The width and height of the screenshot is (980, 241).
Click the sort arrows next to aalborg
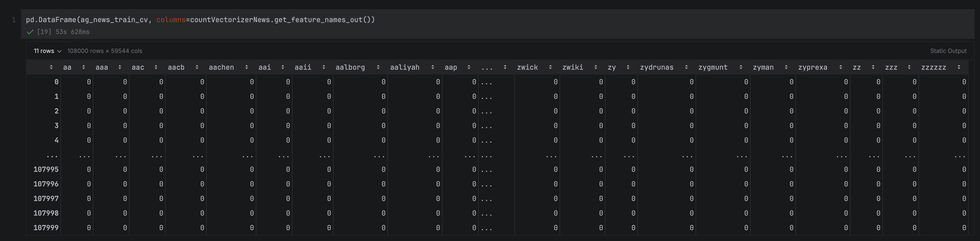pos(378,67)
